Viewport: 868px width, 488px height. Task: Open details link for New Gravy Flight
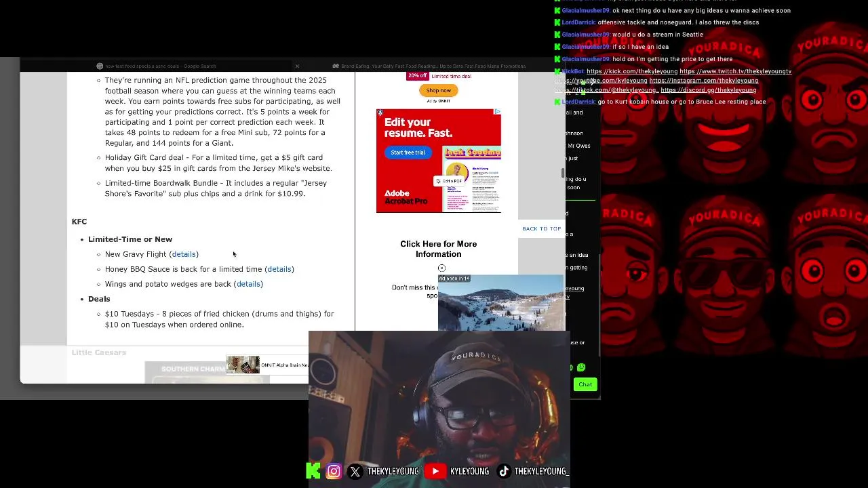point(184,254)
